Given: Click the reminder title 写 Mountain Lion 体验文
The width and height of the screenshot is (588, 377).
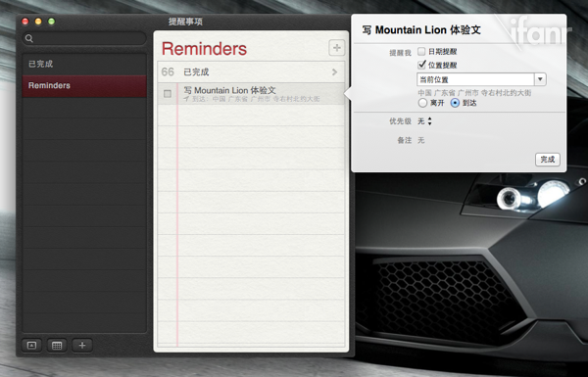Looking at the screenshot, I should [x=229, y=90].
